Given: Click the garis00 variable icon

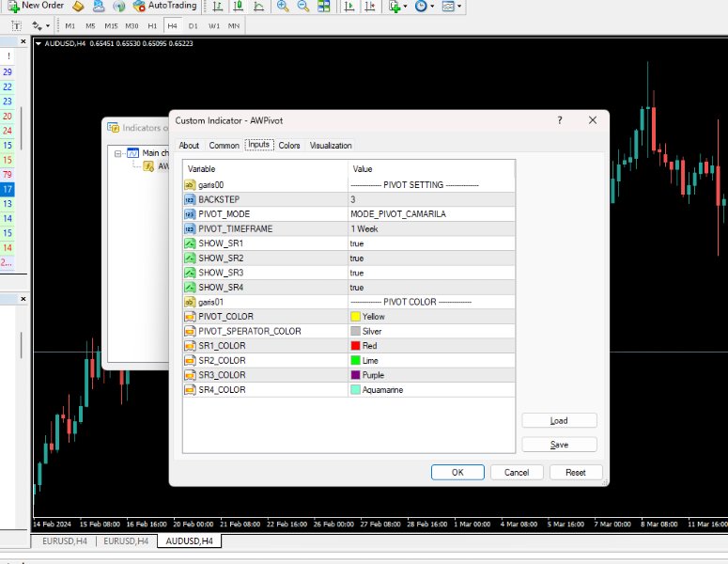Looking at the screenshot, I should tap(190, 185).
